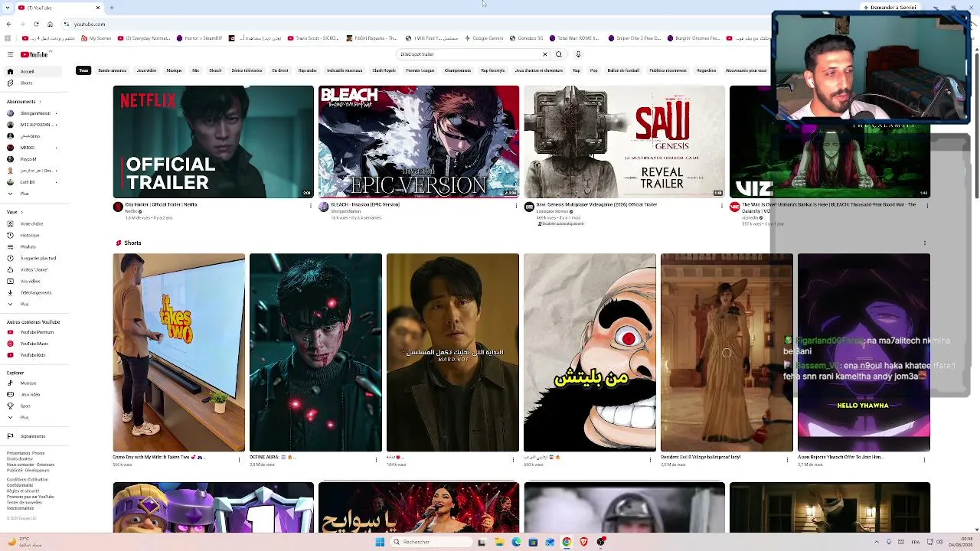980x551 pixels.
Task: Open YouTube Music link
Action: tap(35, 344)
